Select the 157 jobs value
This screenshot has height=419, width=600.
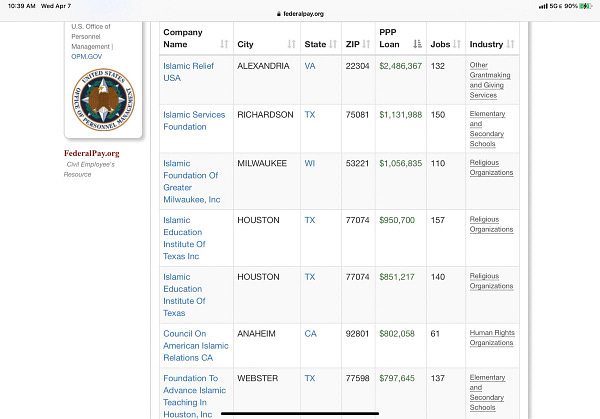(438, 220)
